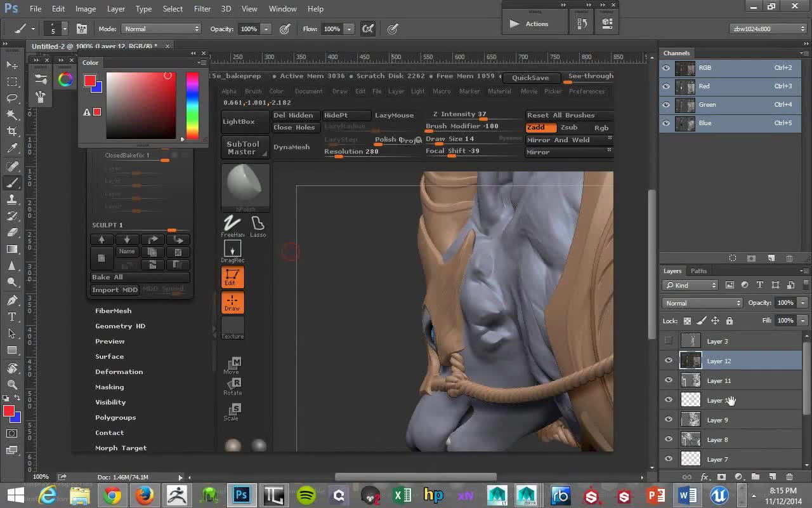The height and width of the screenshot is (508, 812).
Task: Select the Hand tool
Action: point(12,368)
